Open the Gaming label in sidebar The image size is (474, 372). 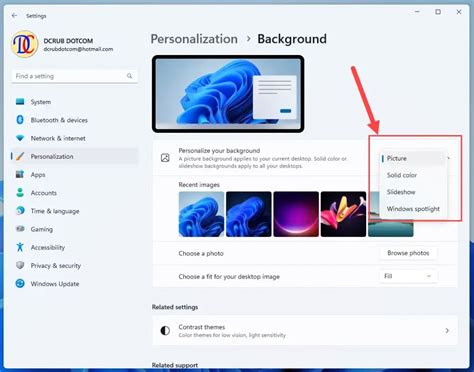tap(42, 229)
